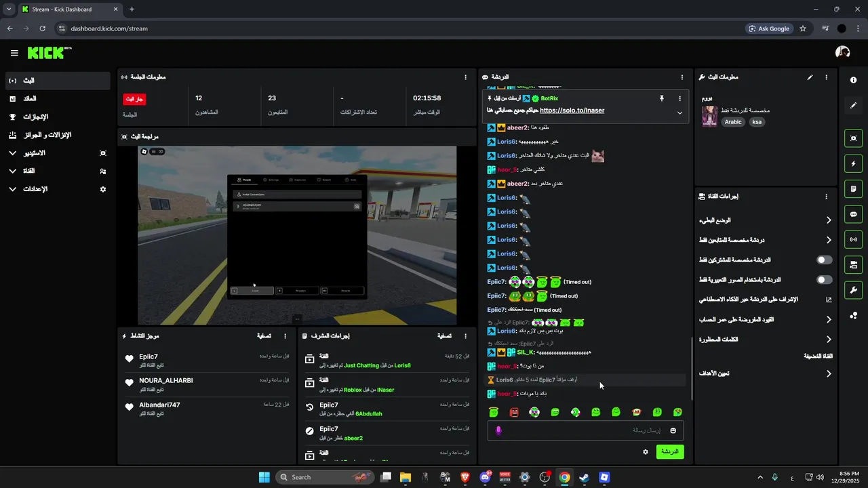Expand the banned words option
The width and height of the screenshot is (868, 488).
[766, 340]
